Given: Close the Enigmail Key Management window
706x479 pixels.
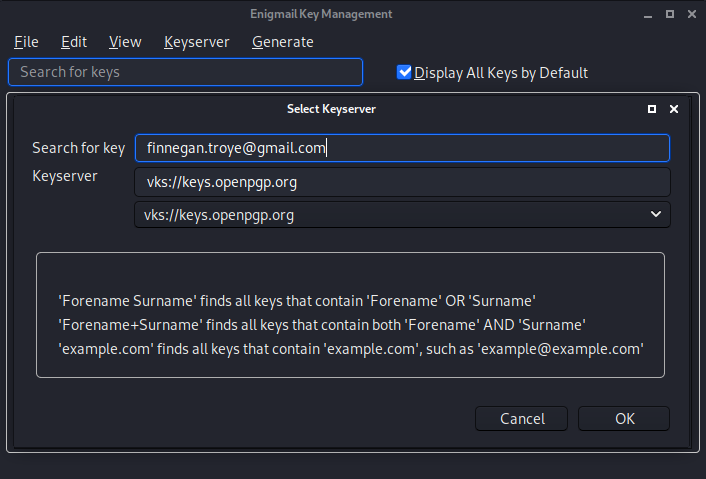Looking at the screenshot, I should click(x=689, y=14).
